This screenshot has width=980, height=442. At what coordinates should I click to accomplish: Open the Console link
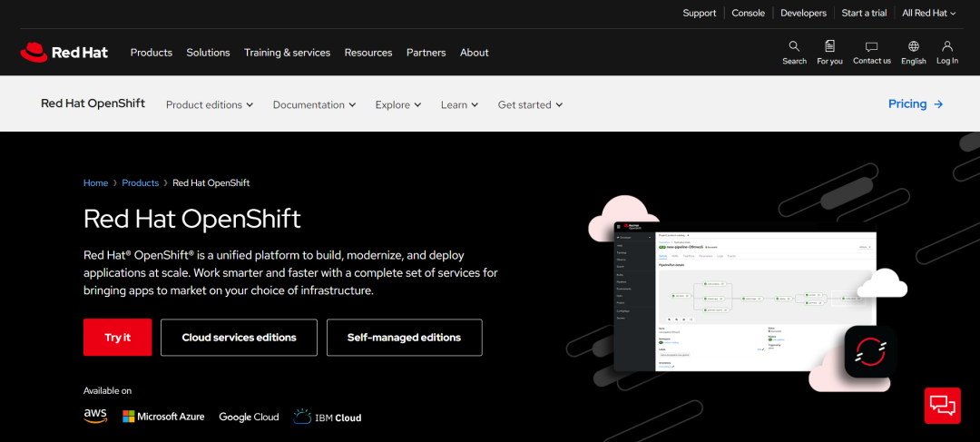pos(748,13)
